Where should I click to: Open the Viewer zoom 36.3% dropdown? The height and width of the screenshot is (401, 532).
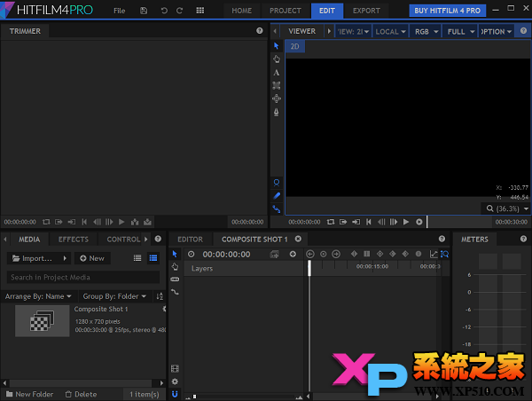507,208
